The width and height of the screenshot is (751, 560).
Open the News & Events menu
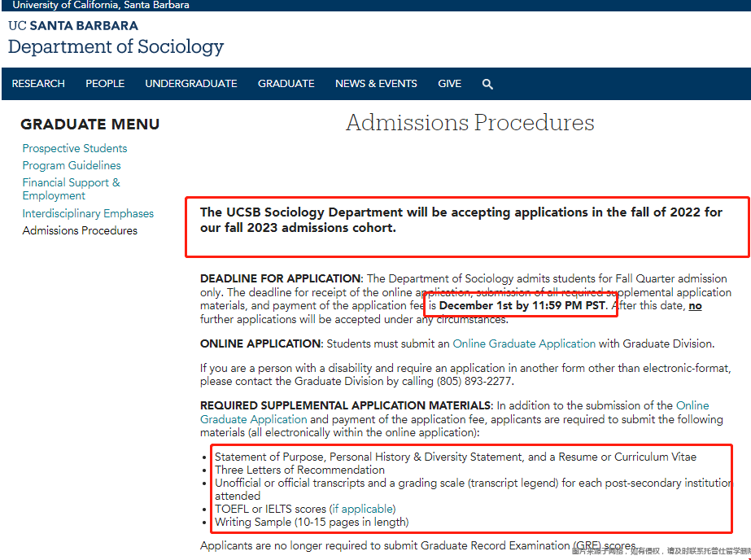click(x=376, y=84)
